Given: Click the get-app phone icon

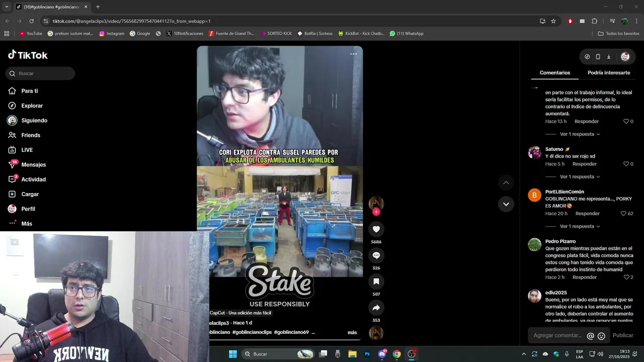Looking at the screenshot, I should point(598,57).
